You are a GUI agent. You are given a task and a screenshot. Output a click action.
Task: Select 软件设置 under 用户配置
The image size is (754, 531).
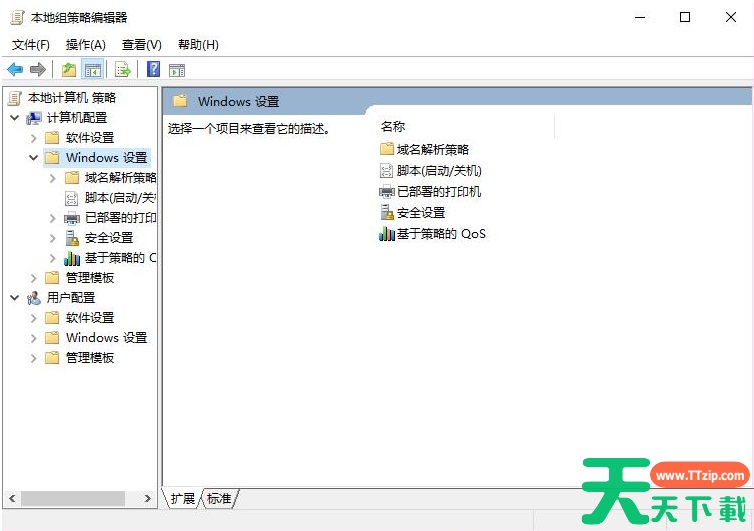click(90, 317)
